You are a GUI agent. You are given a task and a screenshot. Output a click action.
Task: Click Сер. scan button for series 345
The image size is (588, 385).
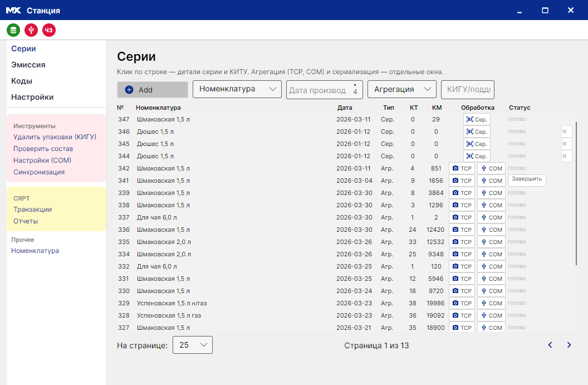(x=477, y=144)
